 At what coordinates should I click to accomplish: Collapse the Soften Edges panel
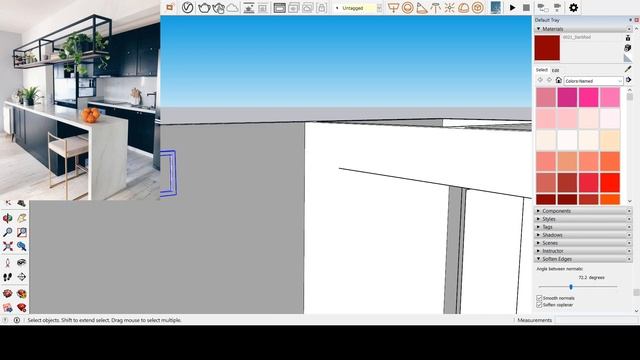tap(583, 259)
